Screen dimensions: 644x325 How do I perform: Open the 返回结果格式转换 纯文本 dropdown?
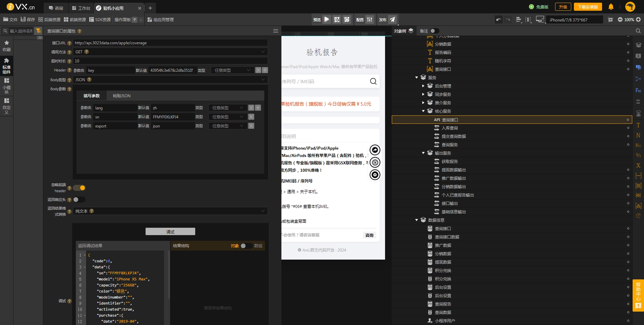[170, 211]
